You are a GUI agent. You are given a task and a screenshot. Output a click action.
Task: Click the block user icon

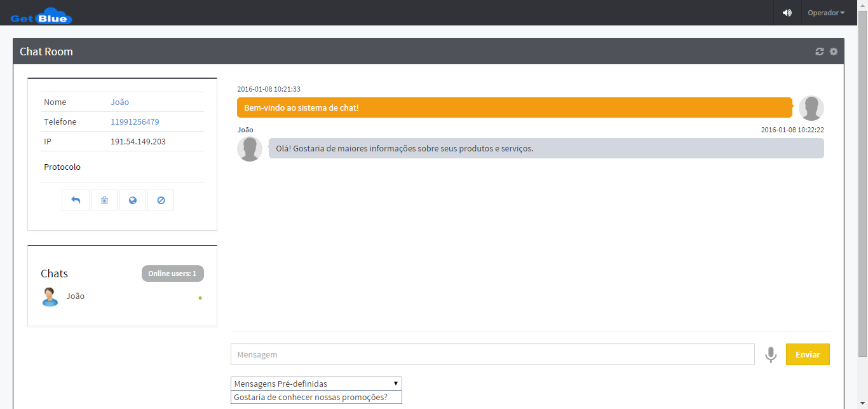click(x=161, y=200)
